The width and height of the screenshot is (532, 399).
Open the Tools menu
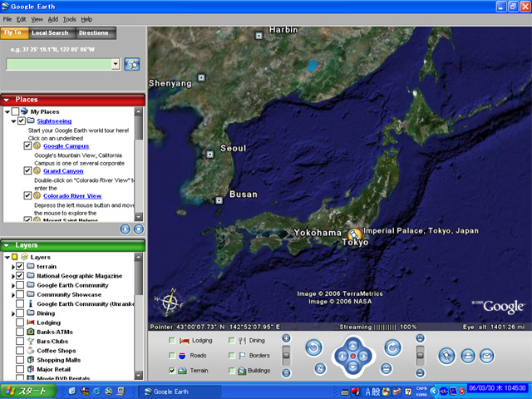coord(70,19)
